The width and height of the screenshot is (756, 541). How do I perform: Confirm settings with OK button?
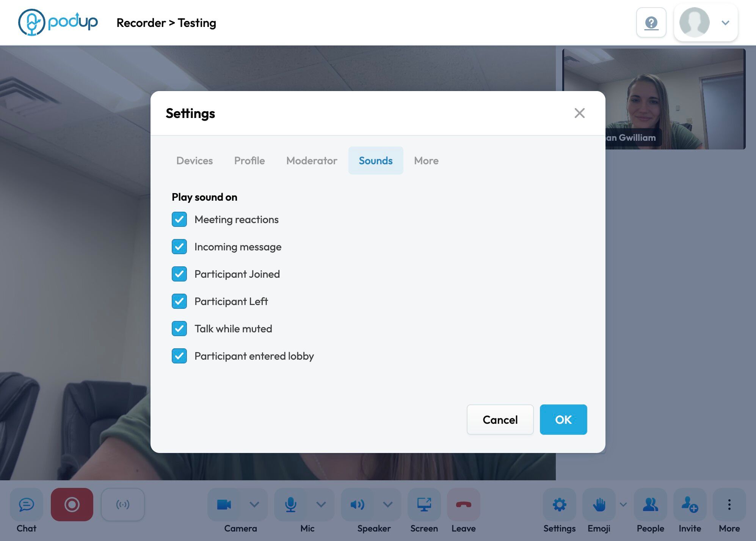point(563,420)
